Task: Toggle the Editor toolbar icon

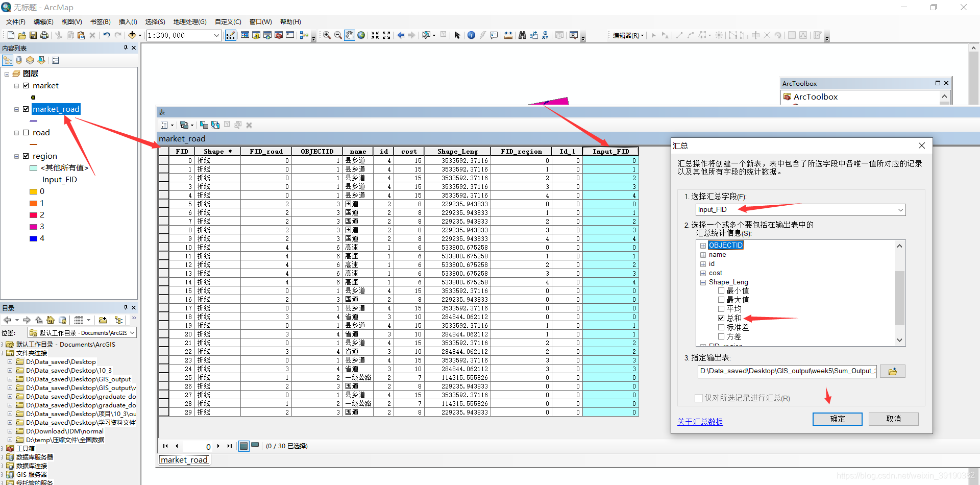Action: [x=231, y=35]
